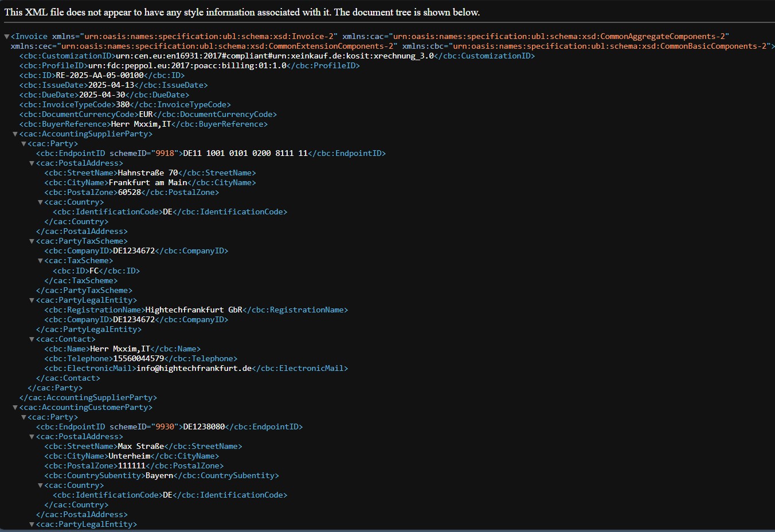Collapse the Party node under AccountingSupplierParty
Image resolution: width=775 pixels, height=532 pixels.
pyautogui.click(x=24, y=144)
